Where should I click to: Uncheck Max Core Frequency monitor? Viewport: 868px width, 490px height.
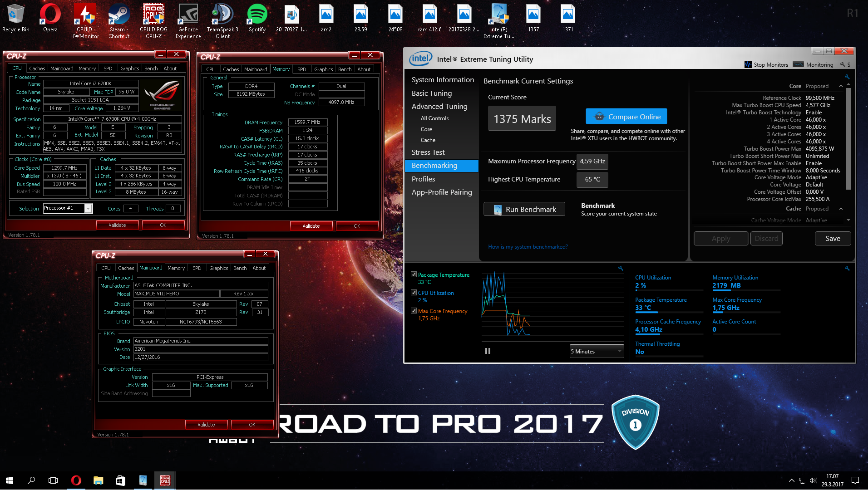[414, 311]
